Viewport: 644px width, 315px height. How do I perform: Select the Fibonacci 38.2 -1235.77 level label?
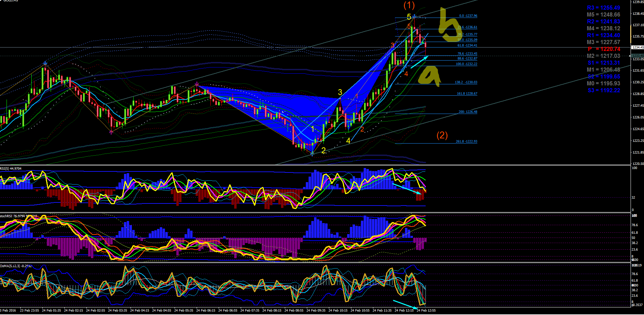tap(467, 34)
